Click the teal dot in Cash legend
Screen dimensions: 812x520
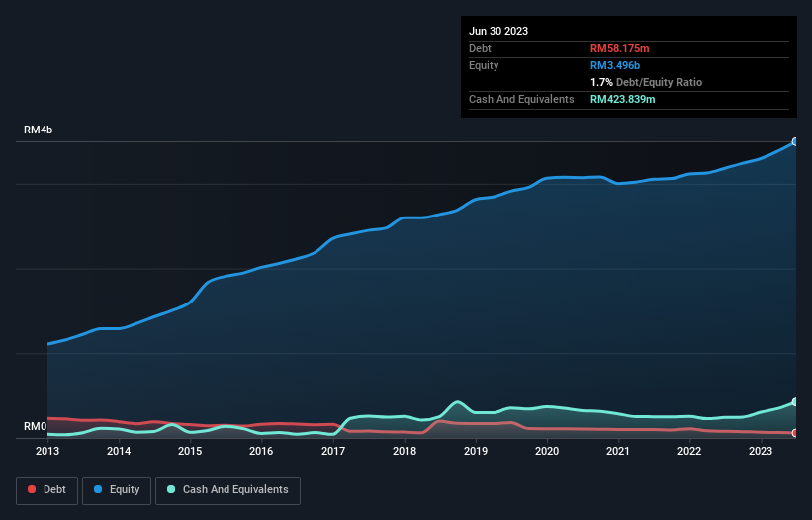(x=171, y=489)
